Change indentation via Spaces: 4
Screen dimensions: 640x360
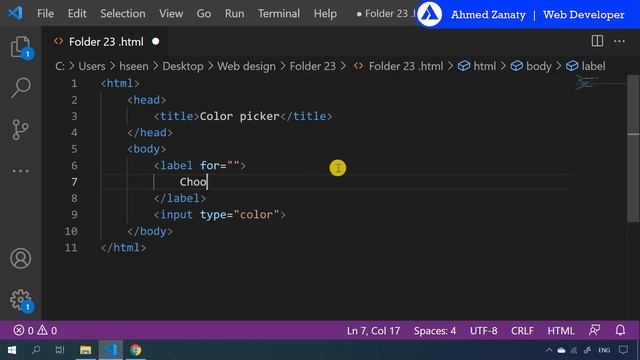435,330
